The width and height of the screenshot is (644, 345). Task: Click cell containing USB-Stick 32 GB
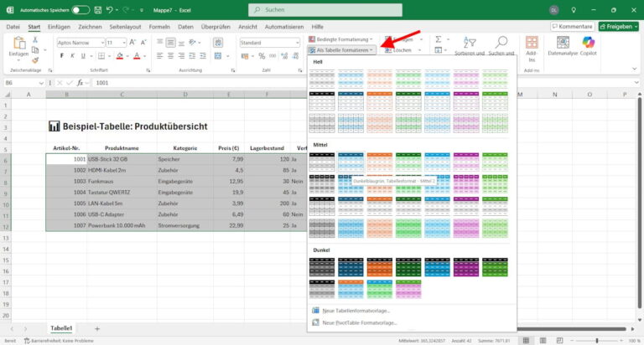pyautogui.click(x=122, y=159)
